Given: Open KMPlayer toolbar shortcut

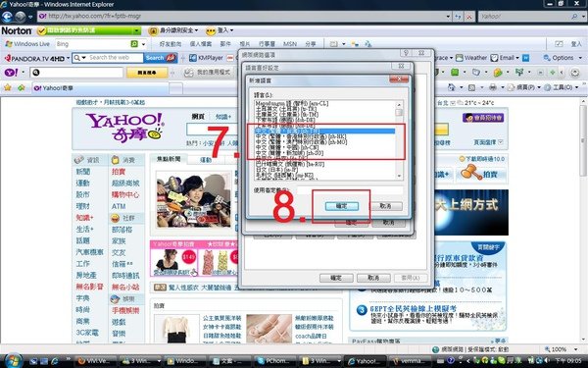Looking at the screenshot, I should click(x=206, y=58).
